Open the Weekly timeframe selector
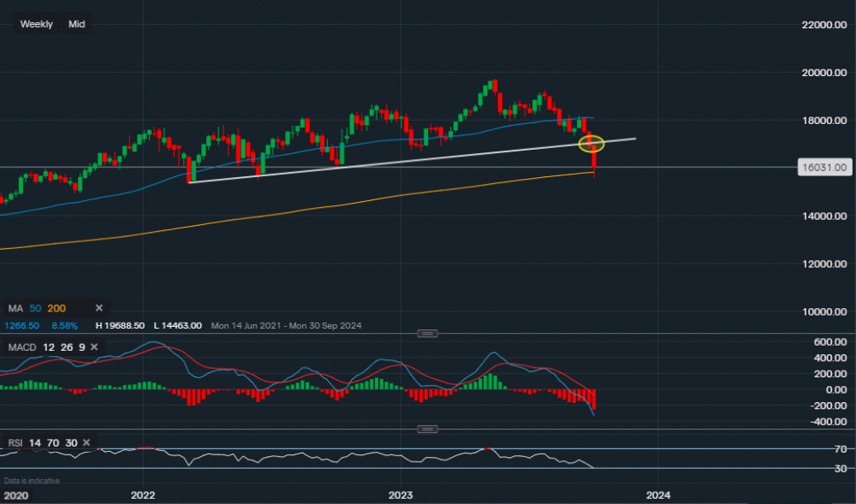 (x=35, y=24)
